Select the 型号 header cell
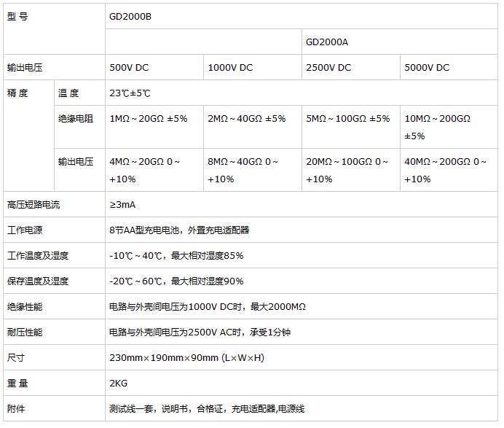Image resolution: width=504 pixels, height=428 pixels. click(54, 29)
